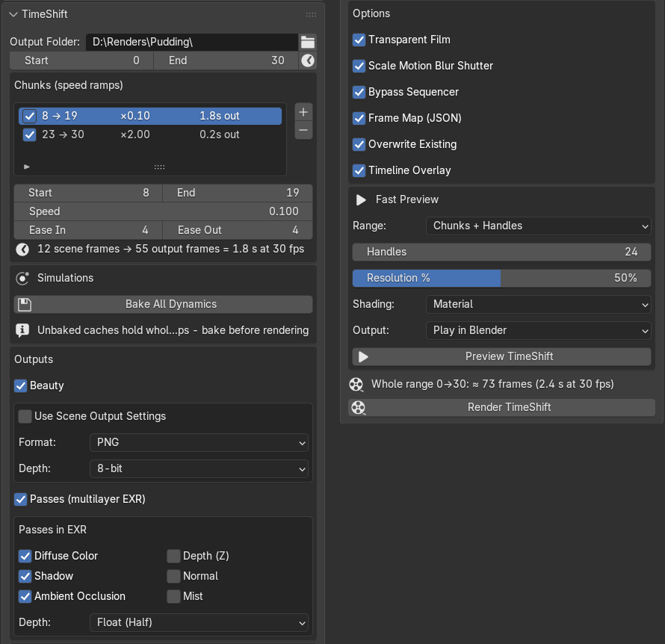This screenshot has height=644, width=665.
Task: Click the info icon beside unbaked caches warning
Action: click(x=22, y=330)
